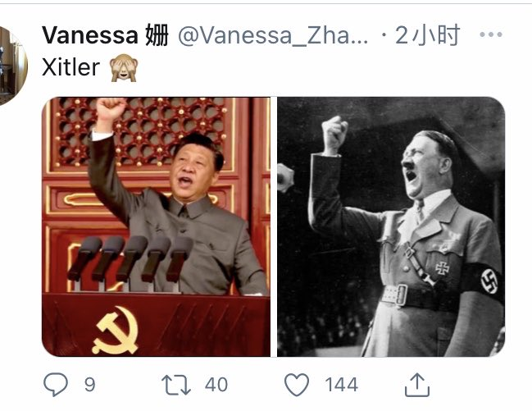Click the tweet text Xitler
The width and height of the screenshot is (532, 411).
click(71, 67)
